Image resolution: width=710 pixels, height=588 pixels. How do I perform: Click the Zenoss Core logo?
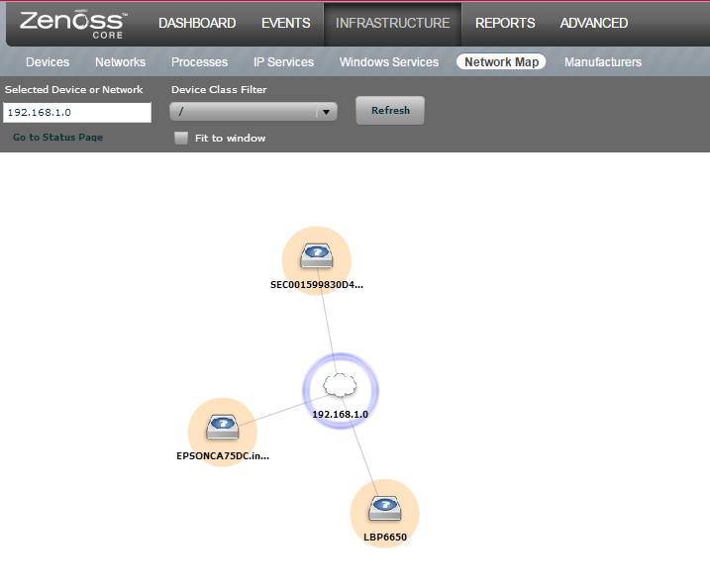pyautogui.click(x=73, y=23)
